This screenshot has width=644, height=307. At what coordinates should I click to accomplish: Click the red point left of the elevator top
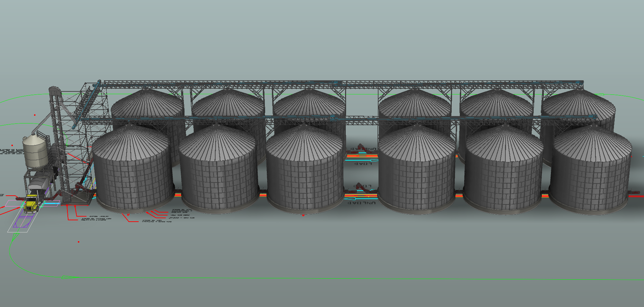tap(35, 115)
